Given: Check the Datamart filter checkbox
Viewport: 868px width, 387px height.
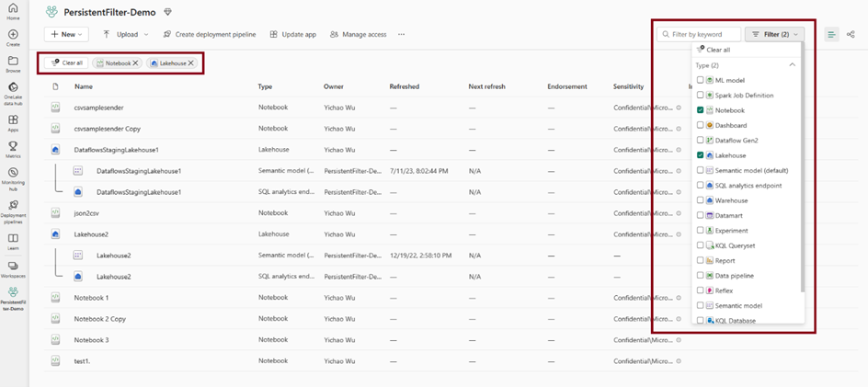Looking at the screenshot, I should [701, 215].
